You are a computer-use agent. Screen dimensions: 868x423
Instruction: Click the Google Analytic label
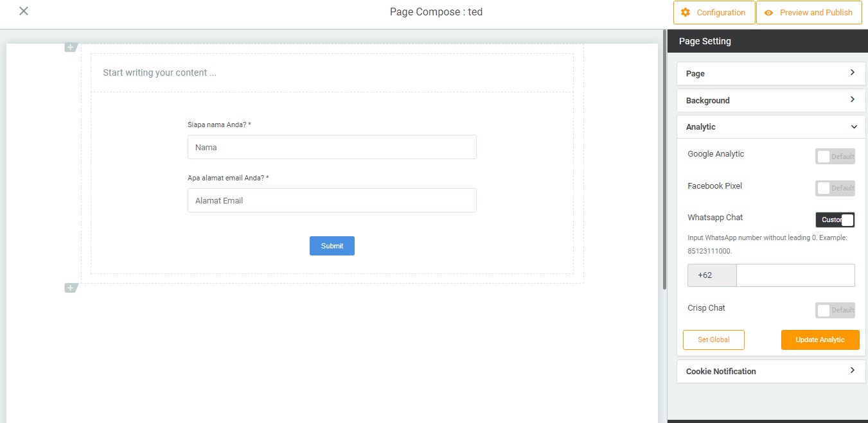716,154
